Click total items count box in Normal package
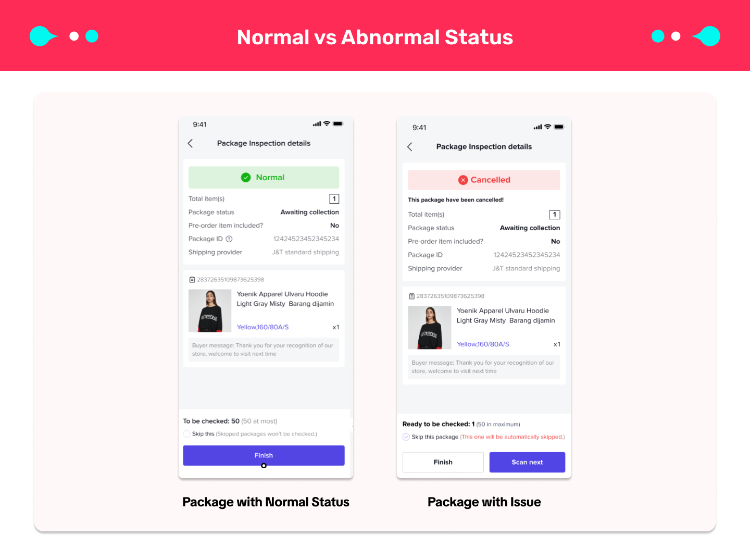This screenshot has width=750, height=560. pyautogui.click(x=334, y=199)
